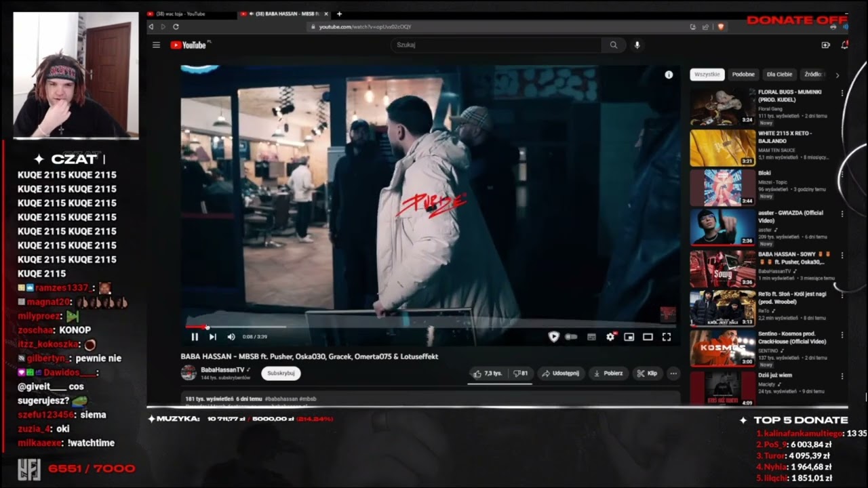Click the search magnifier button
The height and width of the screenshot is (488, 868).
[x=614, y=45]
